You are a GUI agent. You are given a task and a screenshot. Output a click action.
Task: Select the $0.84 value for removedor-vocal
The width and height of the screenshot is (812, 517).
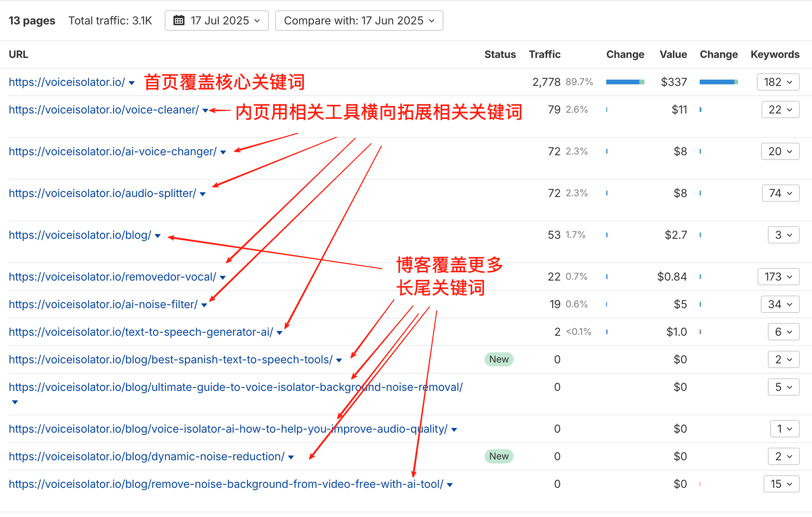672,277
